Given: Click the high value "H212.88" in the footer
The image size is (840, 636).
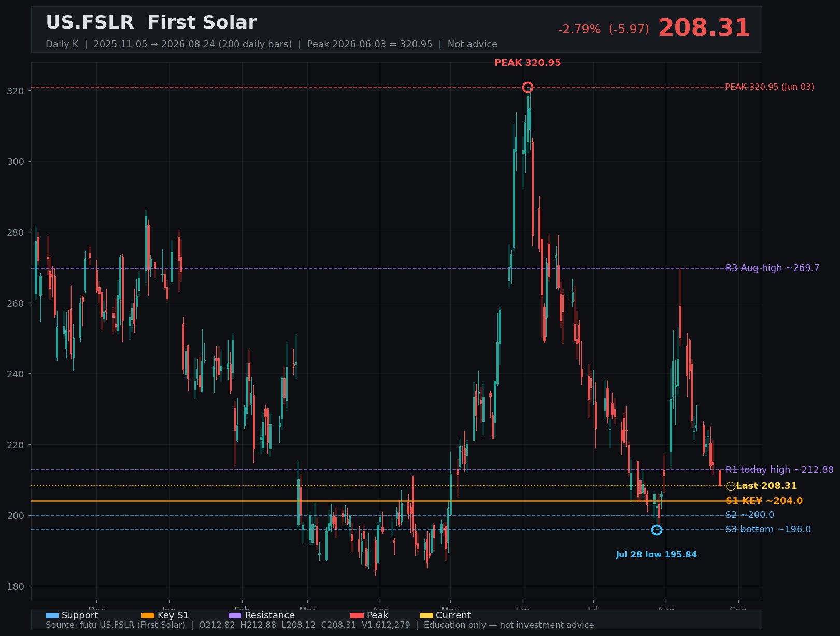Looking at the screenshot, I should click(x=259, y=625).
